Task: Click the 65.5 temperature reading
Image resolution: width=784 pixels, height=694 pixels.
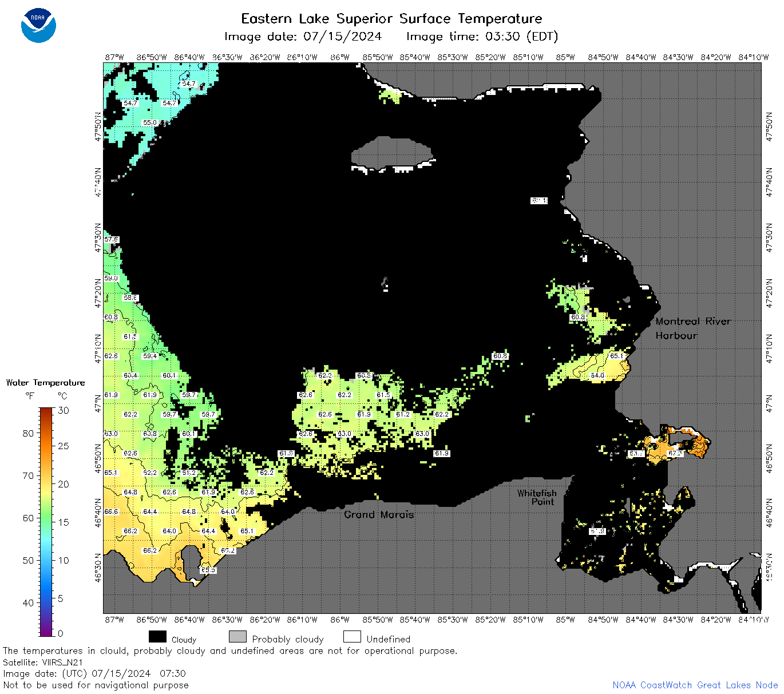Action: click(x=208, y=570)
